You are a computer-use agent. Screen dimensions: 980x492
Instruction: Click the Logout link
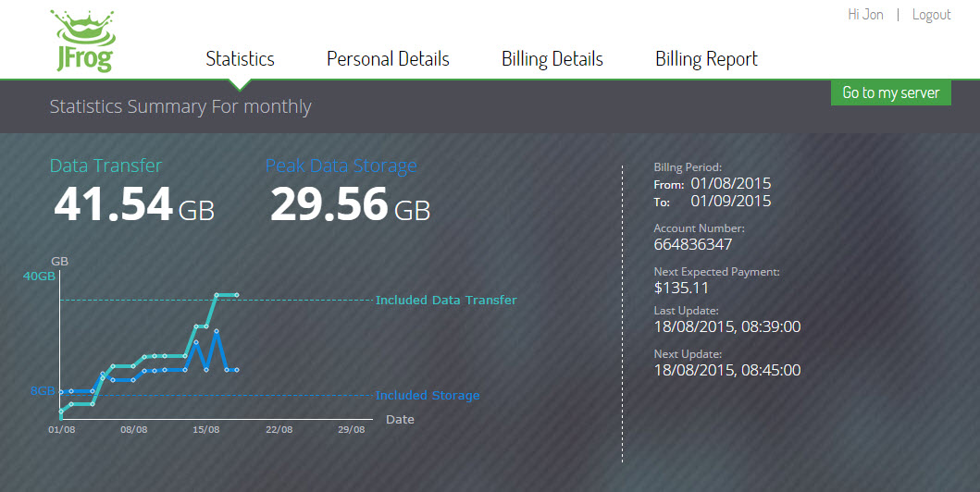click(x=931, y=15)
